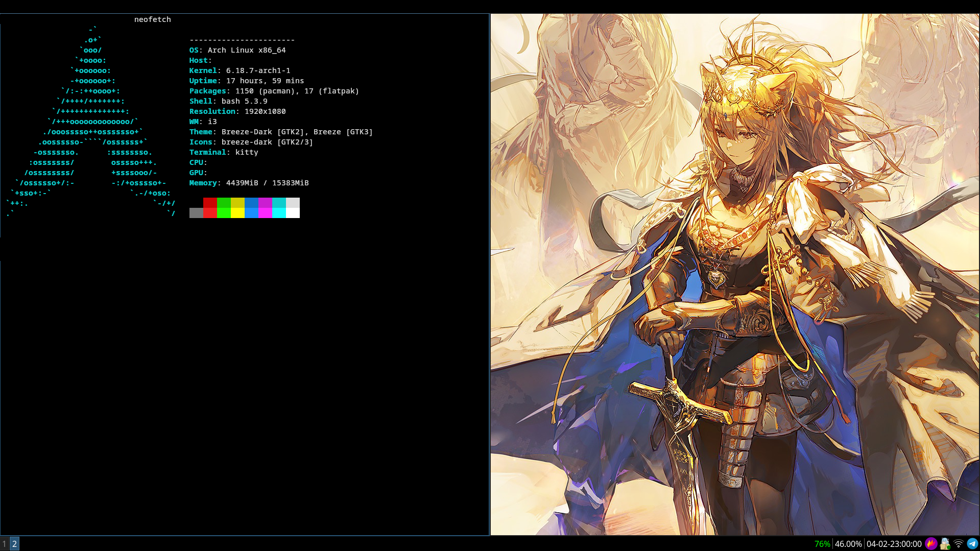Click the dark red color swatch
980x551 pixels.
point(210,203)
